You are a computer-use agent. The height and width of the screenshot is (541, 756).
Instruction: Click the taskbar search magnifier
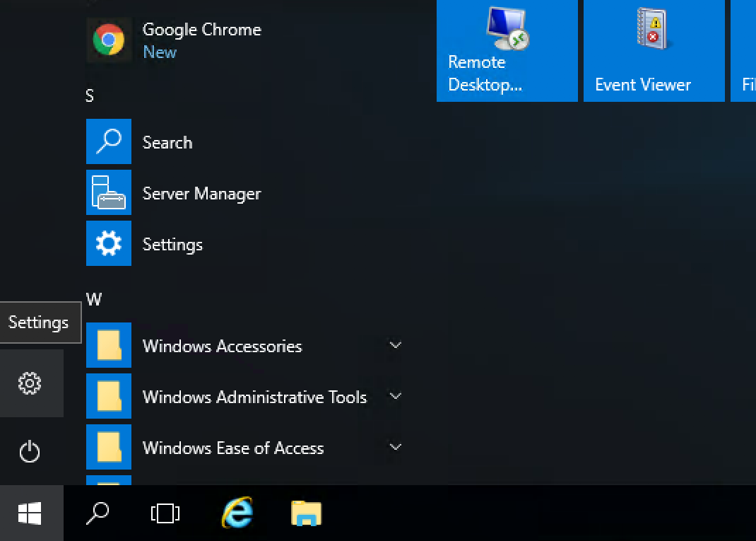(x=98, y=513)
